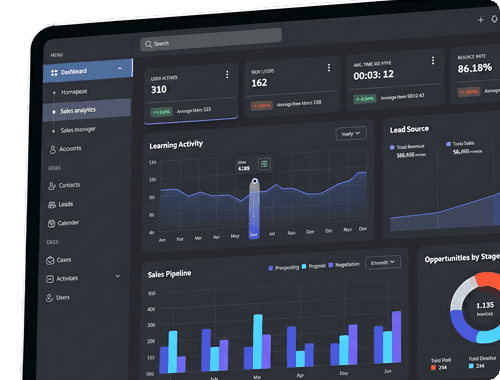Click the Activities icon

point(50,279)
